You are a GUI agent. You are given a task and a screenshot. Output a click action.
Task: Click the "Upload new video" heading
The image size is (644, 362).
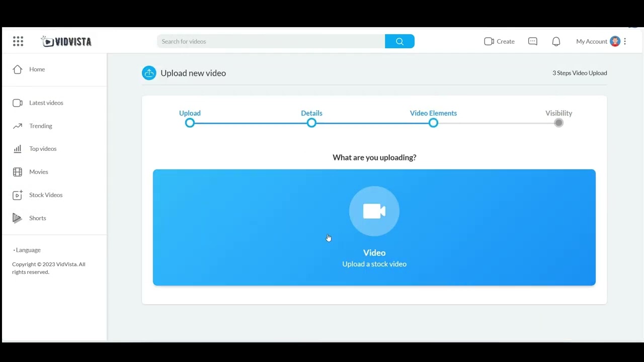pyautogui.click(x=193, y=73)
